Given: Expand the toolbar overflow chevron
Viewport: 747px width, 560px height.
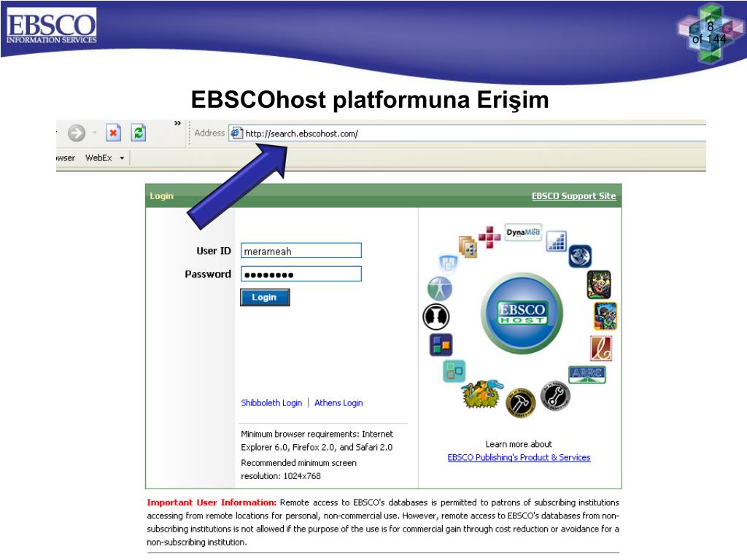Looking at the screenshot, I should [178, 123].
